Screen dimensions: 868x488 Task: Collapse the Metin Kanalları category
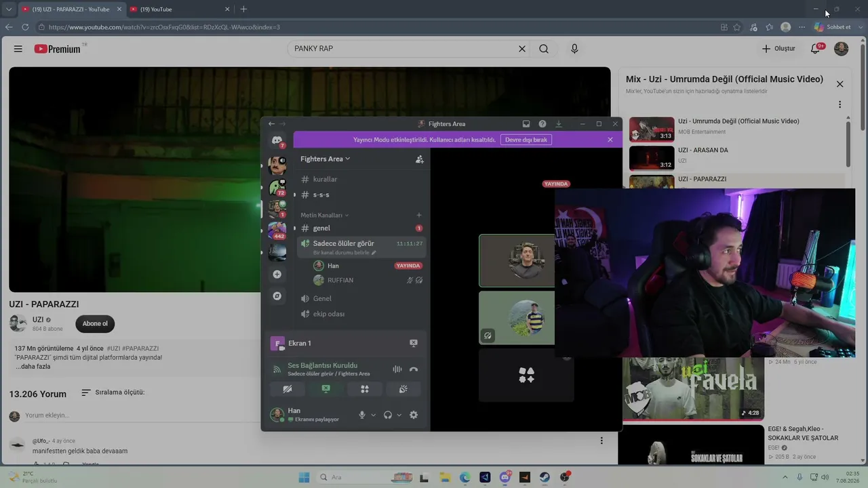click(324, 215)
